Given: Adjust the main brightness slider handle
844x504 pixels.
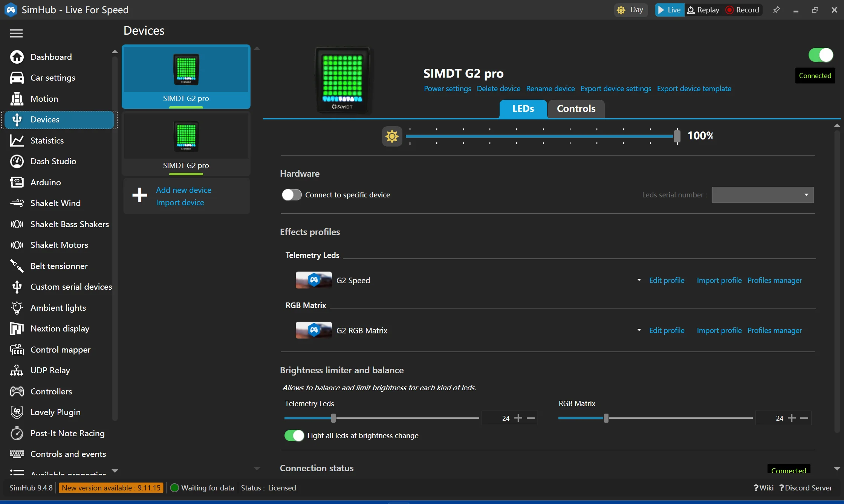Looking at the screenshot, I should tap(677, 136).
